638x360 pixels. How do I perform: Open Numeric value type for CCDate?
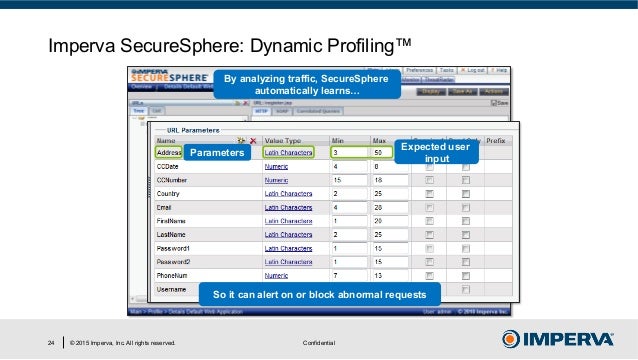pos(276,166)
